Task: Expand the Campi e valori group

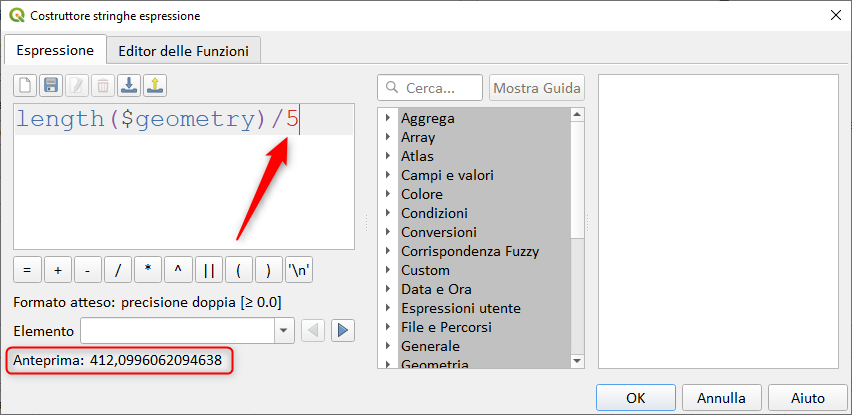Action: 388,175
